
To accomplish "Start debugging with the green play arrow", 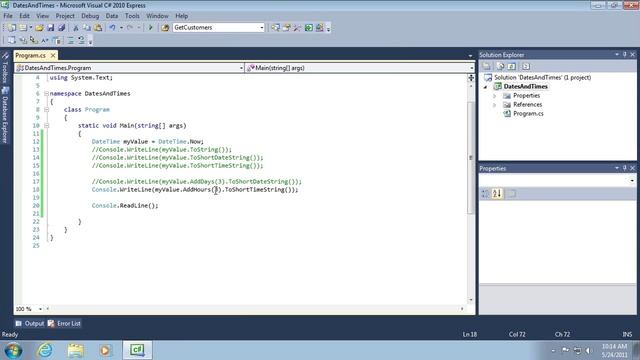I will coord(150,28).
